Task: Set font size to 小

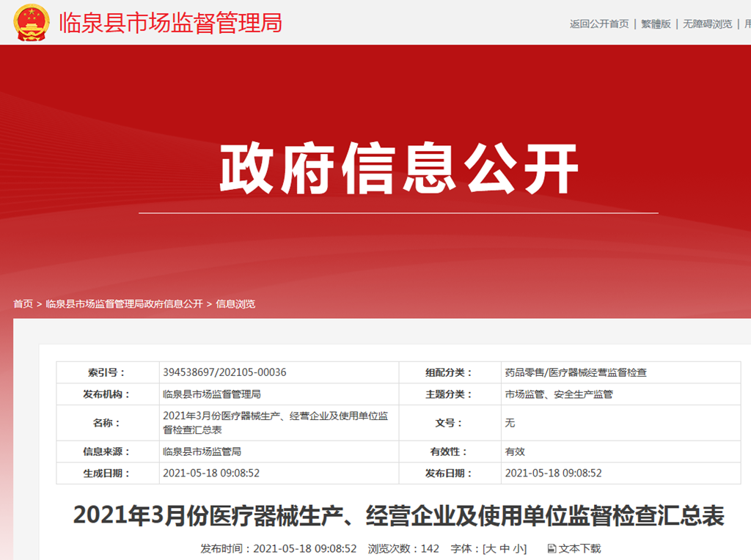Action: pyautogui.click(x=519, y=548)
